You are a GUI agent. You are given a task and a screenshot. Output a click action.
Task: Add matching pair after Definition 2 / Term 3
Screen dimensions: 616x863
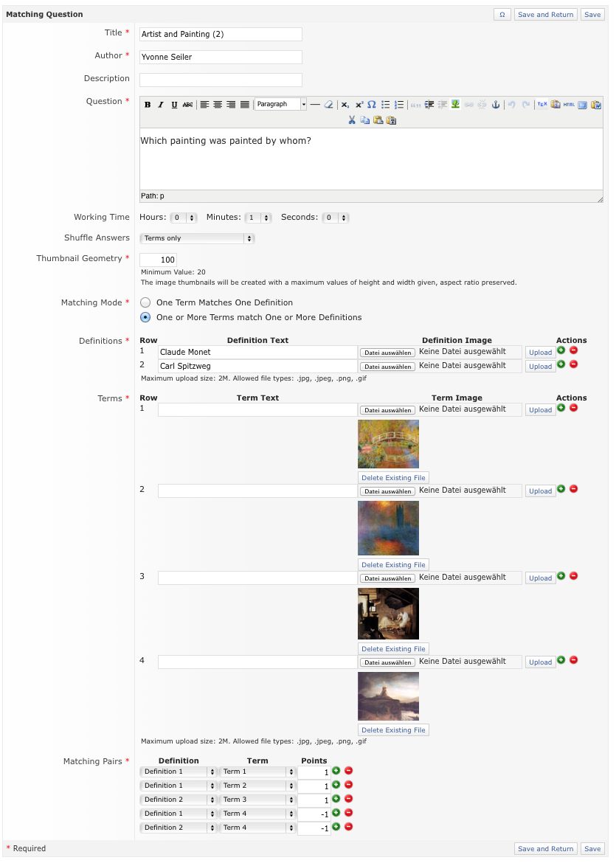click(336, 799)
